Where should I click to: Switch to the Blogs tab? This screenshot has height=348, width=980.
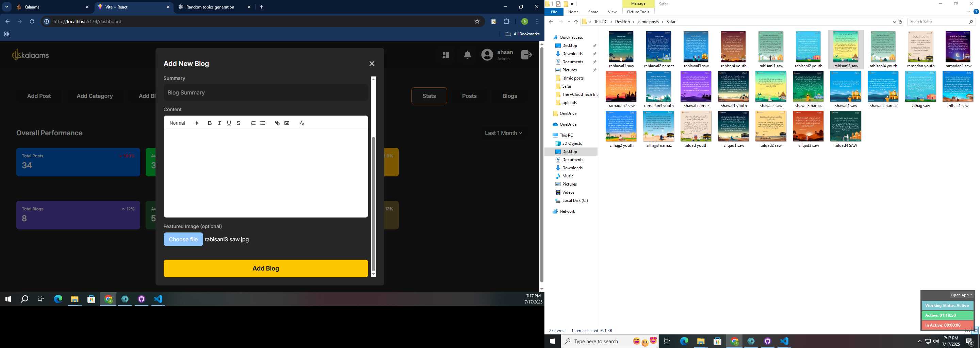509,96
